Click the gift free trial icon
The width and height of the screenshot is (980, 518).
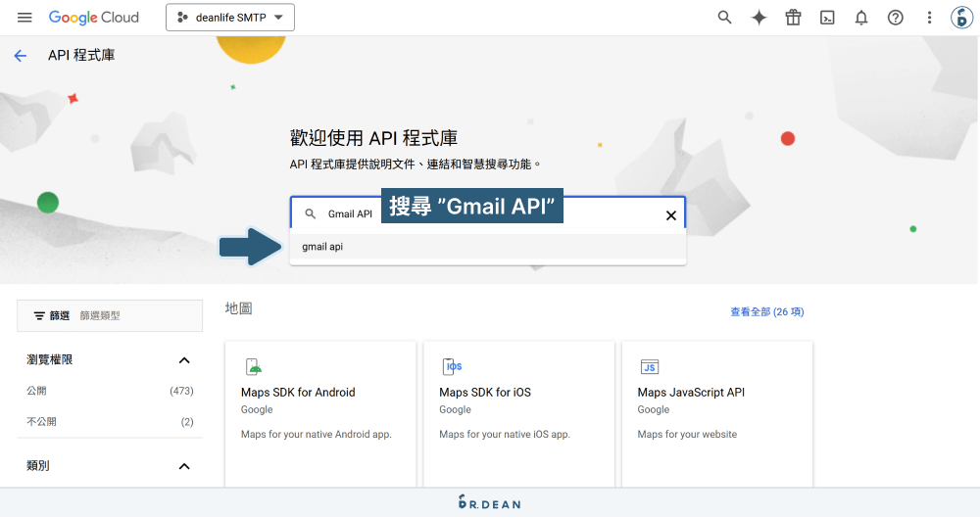[793, 18]
